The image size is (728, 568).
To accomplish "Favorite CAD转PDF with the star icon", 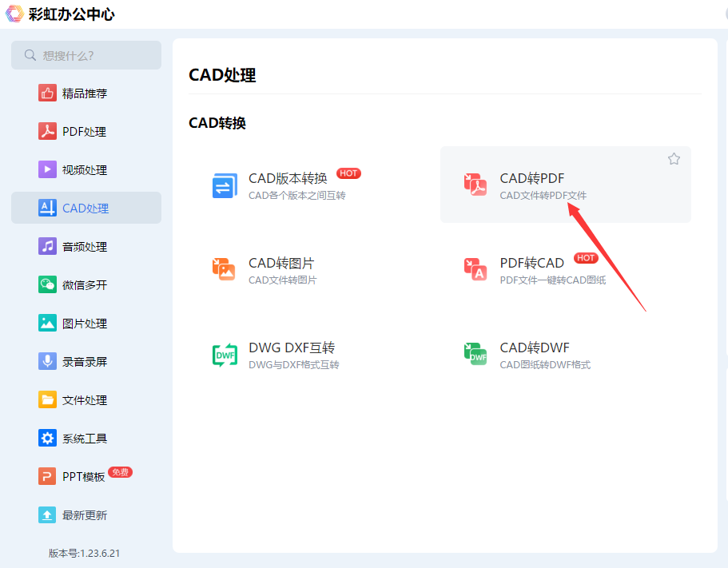I will point(674,159).
